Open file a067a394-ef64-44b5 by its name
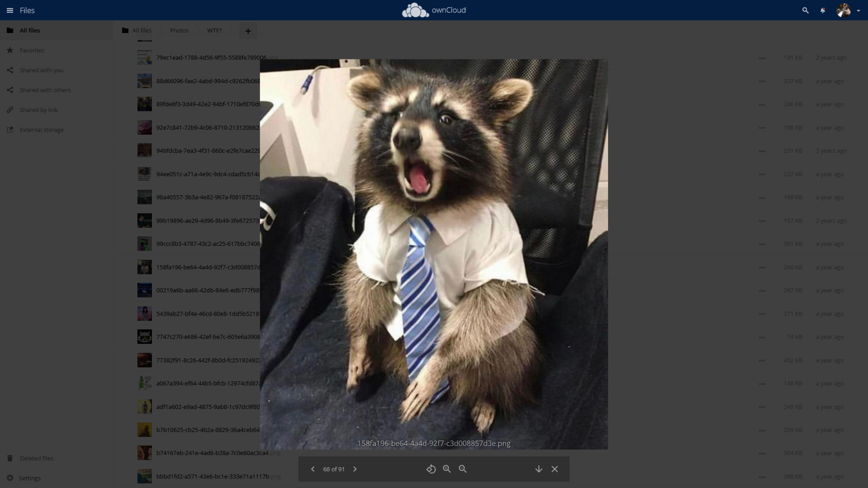This screenshot has width=868, height=488. tap(208, 383)
